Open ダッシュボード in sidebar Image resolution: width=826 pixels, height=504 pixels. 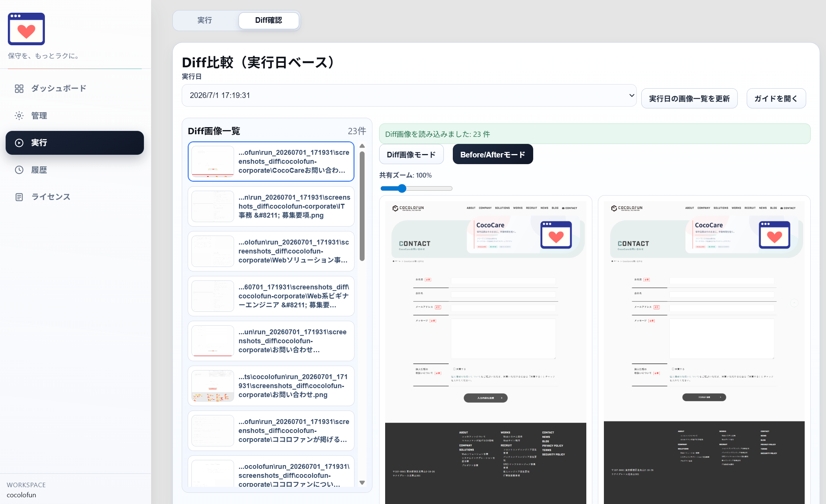(x=75, y=89)
